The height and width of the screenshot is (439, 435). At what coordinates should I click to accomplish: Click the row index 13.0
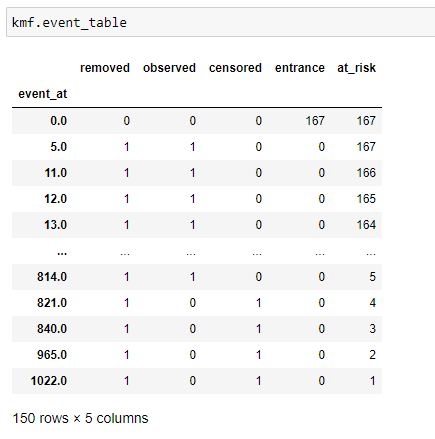[x=56, y=225]
